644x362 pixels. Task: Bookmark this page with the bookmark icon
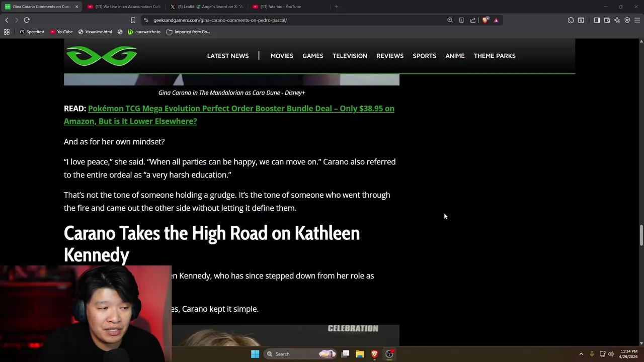pos(133,20)
